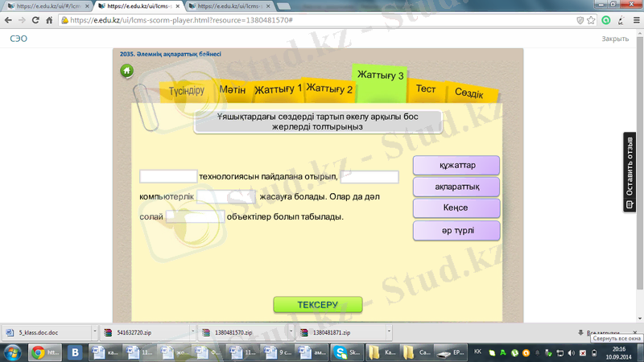Pick the Кеңсе word tile
The height and width of the screenshot is (362, 644).
(456, 208)
